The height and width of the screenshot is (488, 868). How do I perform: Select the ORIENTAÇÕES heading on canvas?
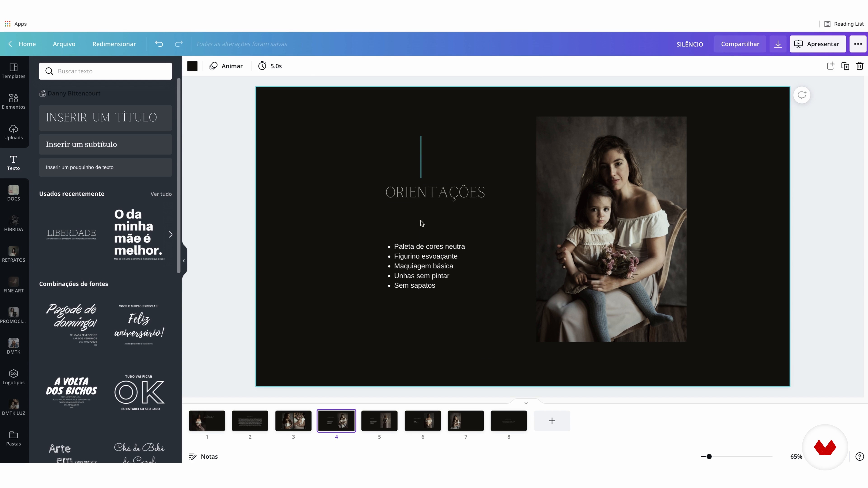(x=435, y=193)
